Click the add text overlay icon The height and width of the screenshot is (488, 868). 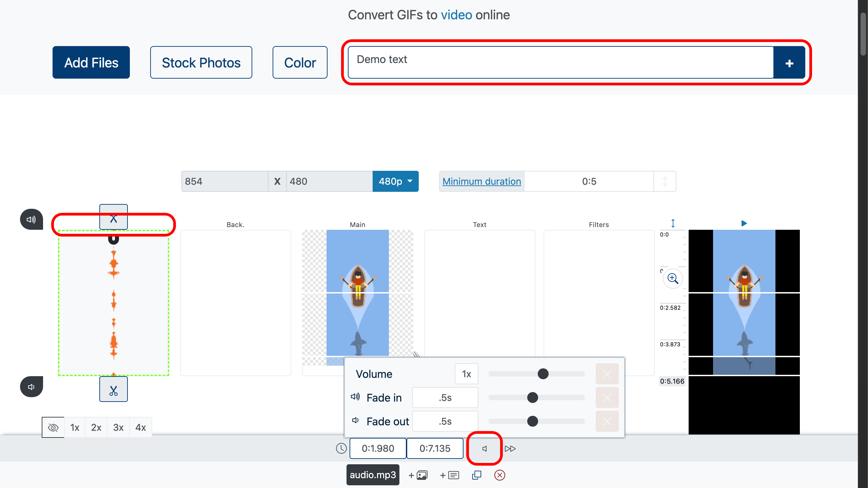pos(450,475)
